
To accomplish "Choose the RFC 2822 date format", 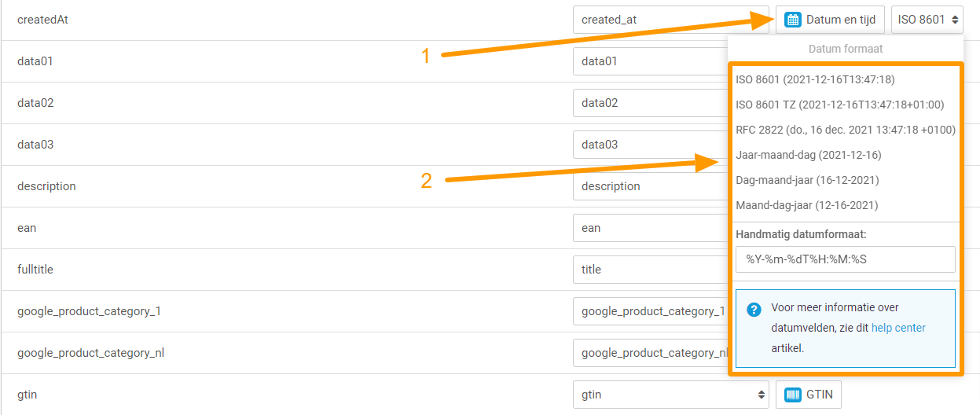I will [x=846, y=130].
